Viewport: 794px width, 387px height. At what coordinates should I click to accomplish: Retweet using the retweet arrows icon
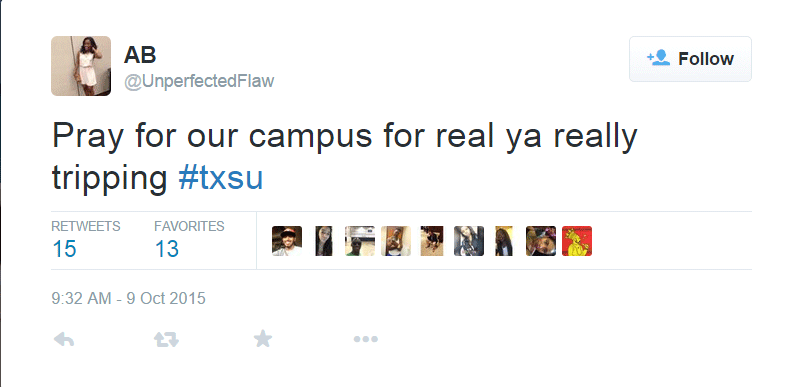click(166, 339)
